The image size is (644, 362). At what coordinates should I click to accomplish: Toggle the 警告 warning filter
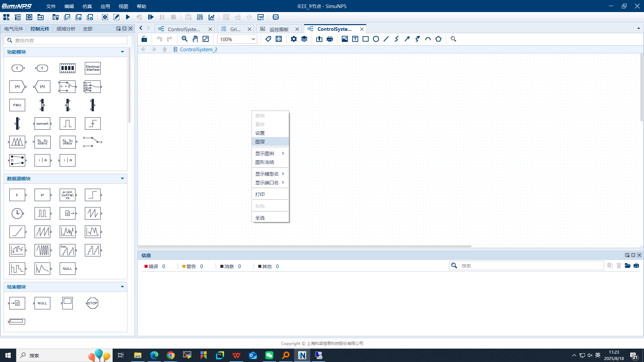click(191, 266)
